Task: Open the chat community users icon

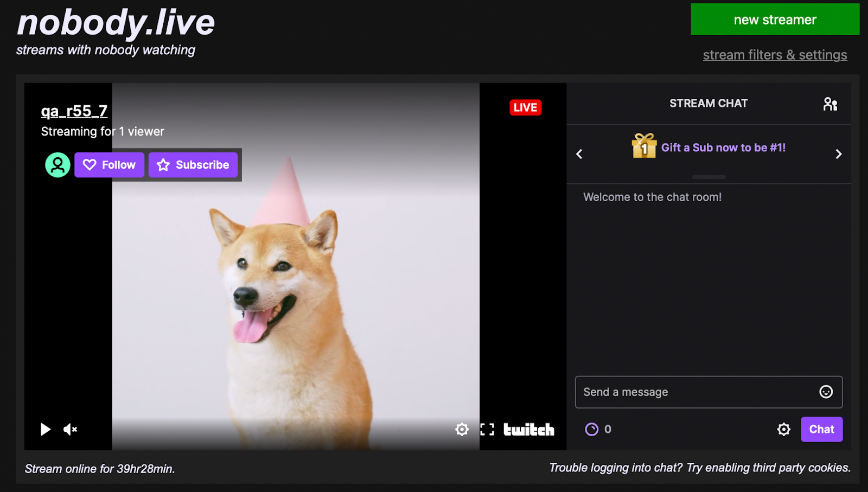Action: [830, 104]
